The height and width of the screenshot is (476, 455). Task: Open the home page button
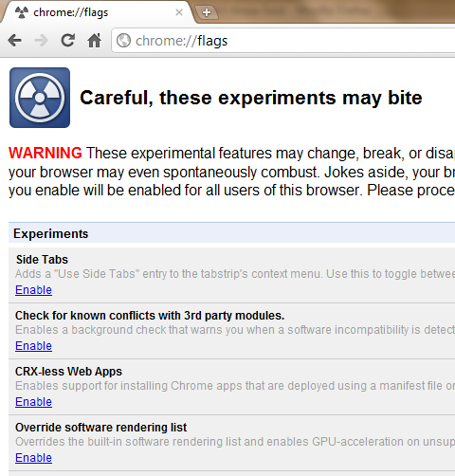click(x=94, y=40)
